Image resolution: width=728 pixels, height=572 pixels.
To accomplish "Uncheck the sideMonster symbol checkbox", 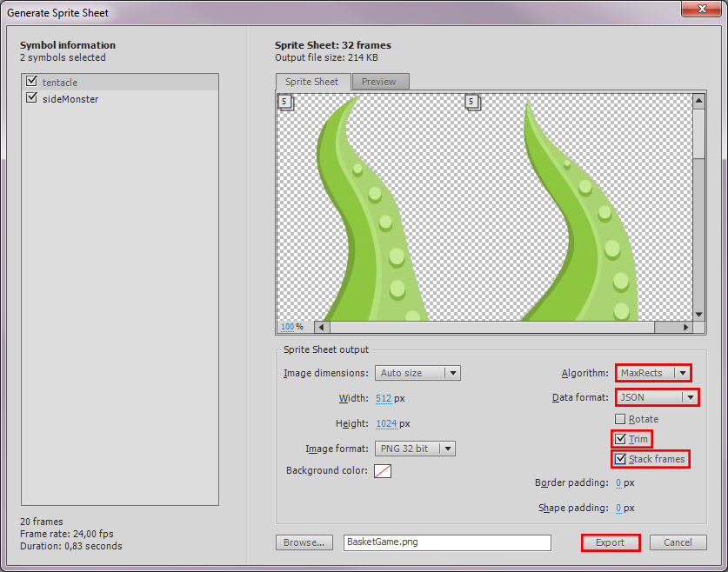I will [x=32, y=98].
